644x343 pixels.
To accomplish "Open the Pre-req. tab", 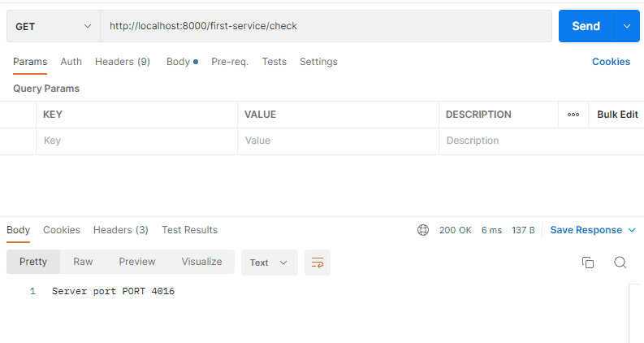I will pyautogui.click(x=230, y=62).
